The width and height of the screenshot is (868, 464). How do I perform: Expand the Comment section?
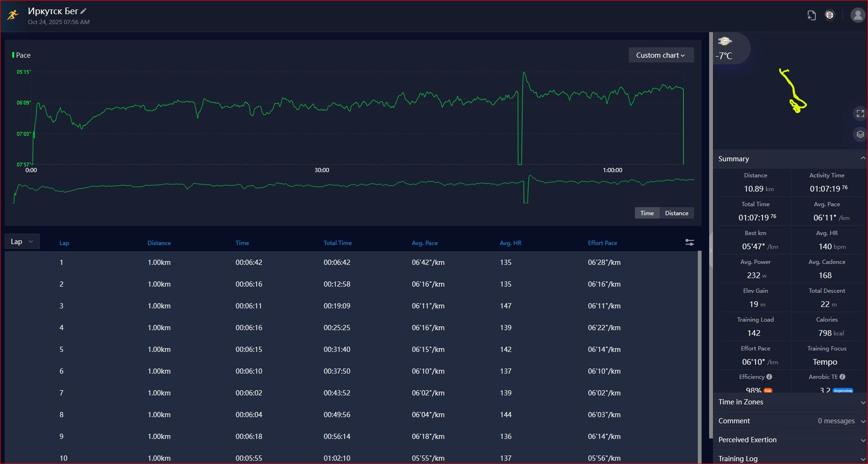tap(790, 421)
